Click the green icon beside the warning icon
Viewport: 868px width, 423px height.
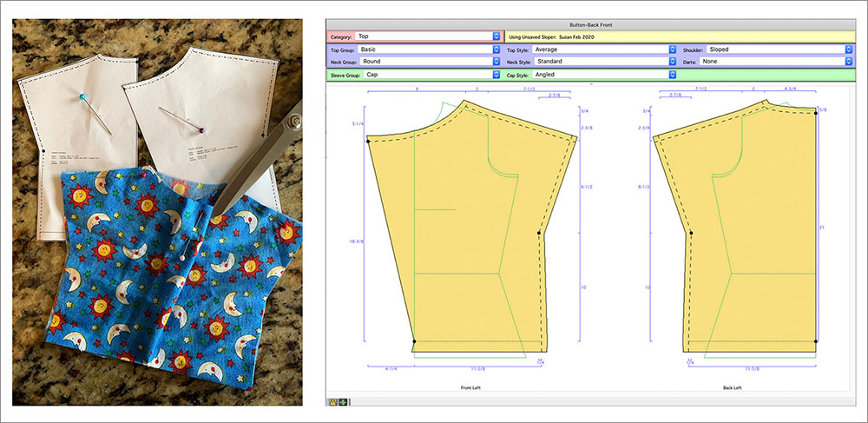342,401
